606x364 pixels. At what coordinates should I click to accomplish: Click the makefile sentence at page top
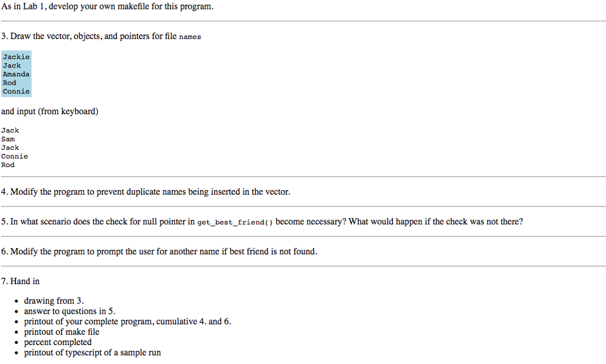tap(108, 7)
